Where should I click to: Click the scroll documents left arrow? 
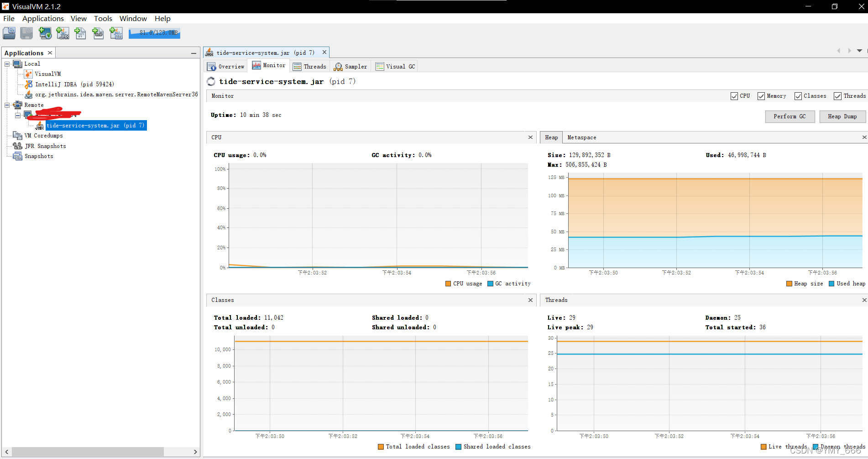838,51
